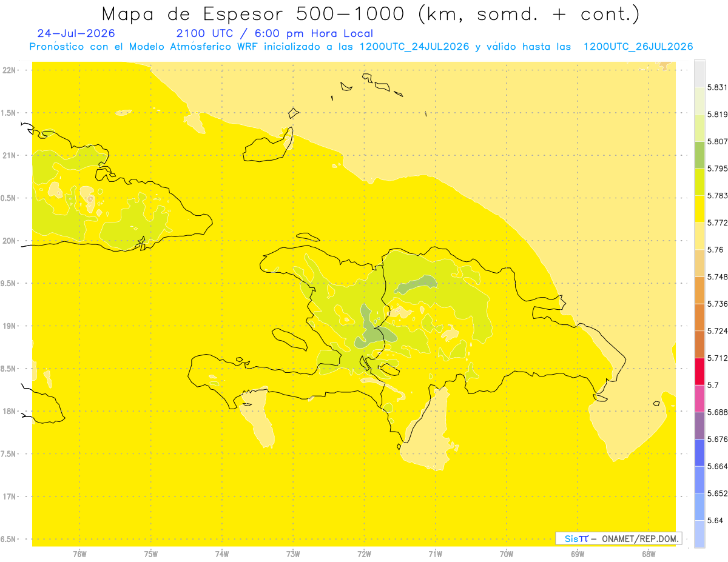Click the 5.64 legend value
The width and height of the screenshot is (728, 562).
point(715,521)
